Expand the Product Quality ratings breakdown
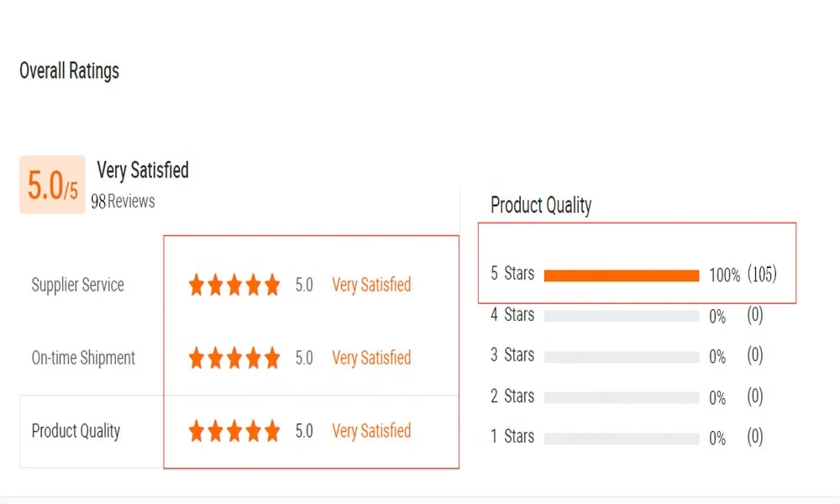840x504 pixels. pos(541,205)
